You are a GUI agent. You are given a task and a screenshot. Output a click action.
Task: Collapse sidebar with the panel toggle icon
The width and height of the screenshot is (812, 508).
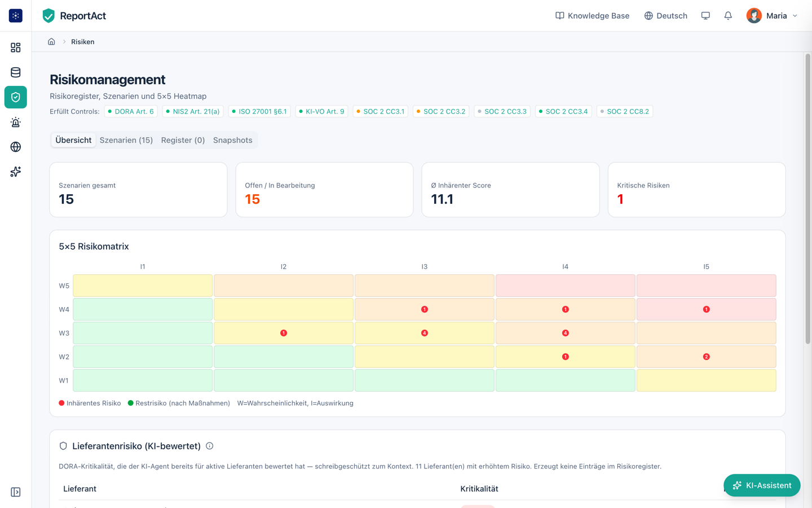[16, 492]
